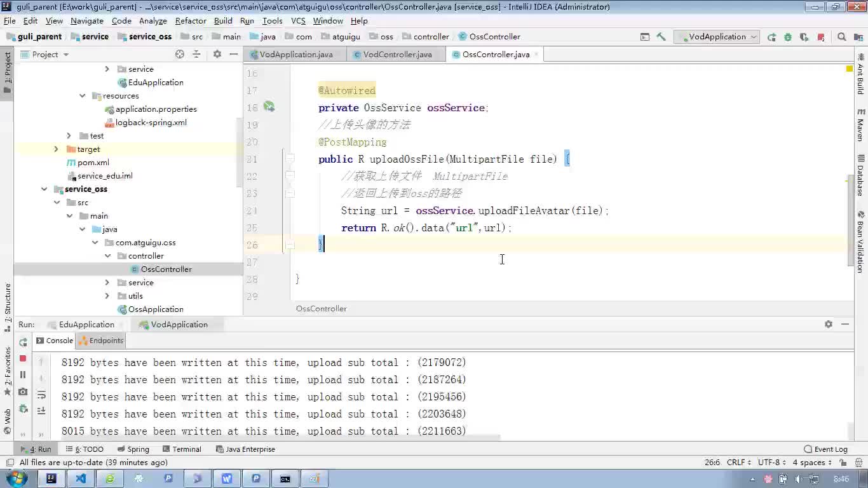Image resolution: width=868 pixels, height=488 pixels.
Task: Open Search Everywhere magnifier icon
Action: (842, 37)
